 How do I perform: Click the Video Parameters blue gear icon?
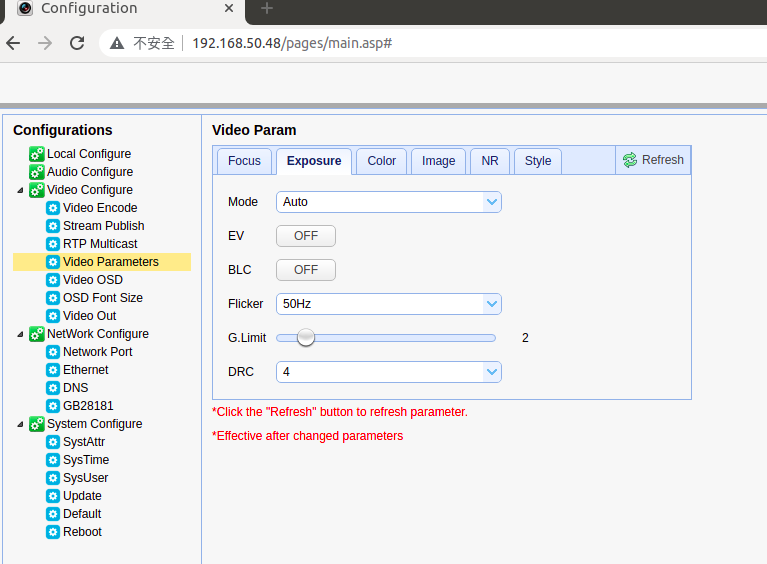[x=53, y=262]
